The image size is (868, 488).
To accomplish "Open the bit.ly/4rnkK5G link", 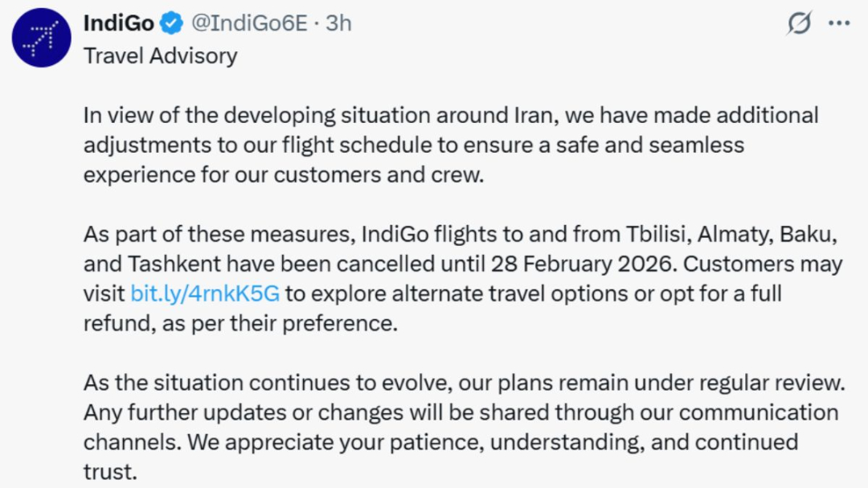I will coord(205,293).
